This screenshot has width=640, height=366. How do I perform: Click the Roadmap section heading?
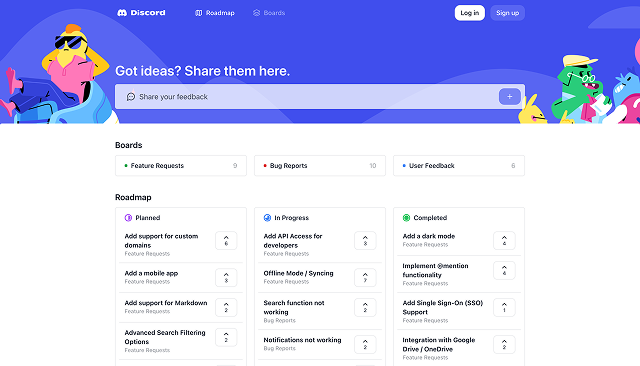coord(133,197)
